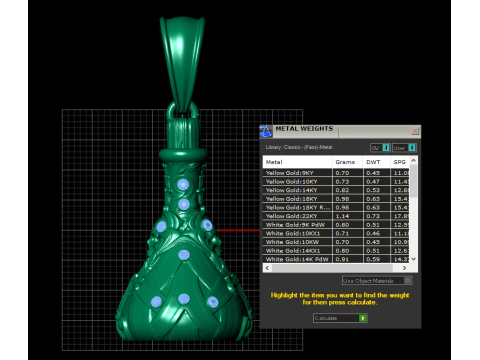
Task: Select the Yellow Gold:9KY row
Action: coord(336,173)
